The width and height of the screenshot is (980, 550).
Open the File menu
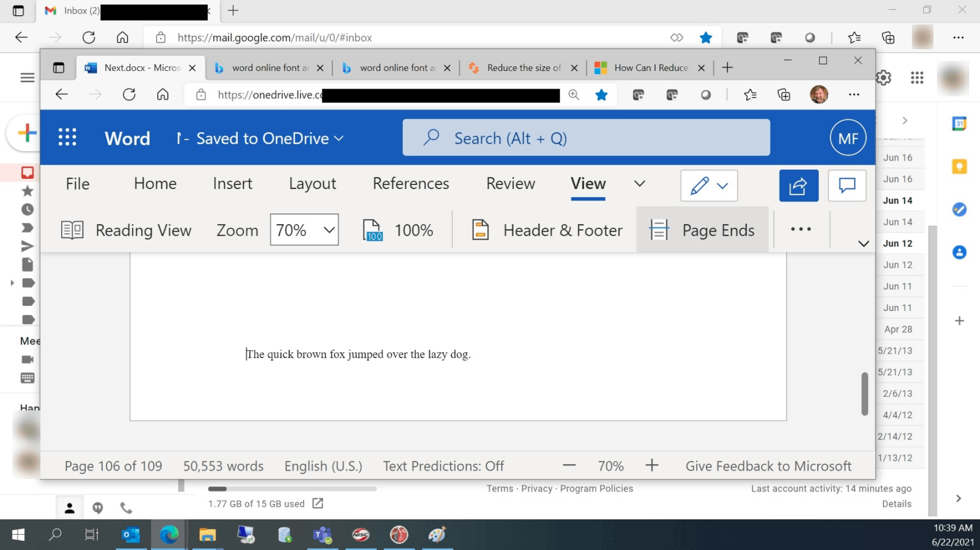click(x=78, y=184)
